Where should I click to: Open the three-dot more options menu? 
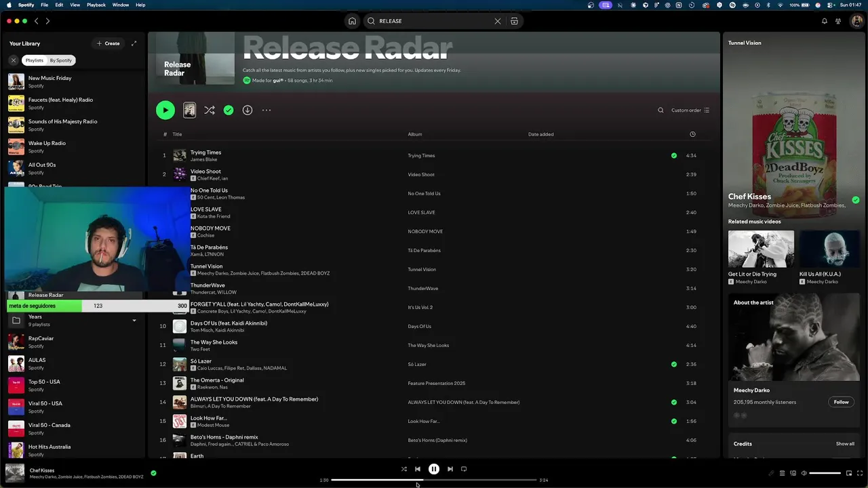click(x=267, y=110)
